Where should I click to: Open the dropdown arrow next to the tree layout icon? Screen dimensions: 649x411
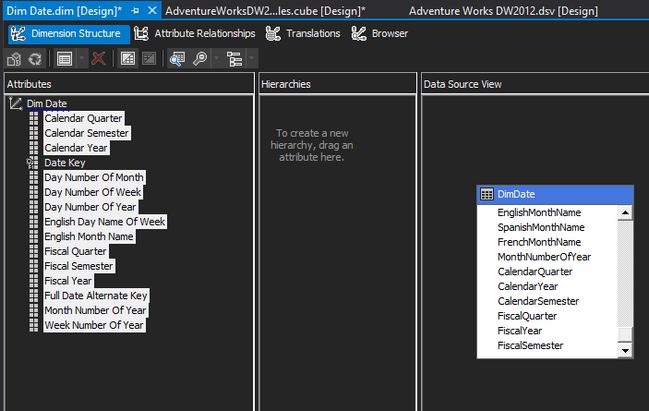251,59
